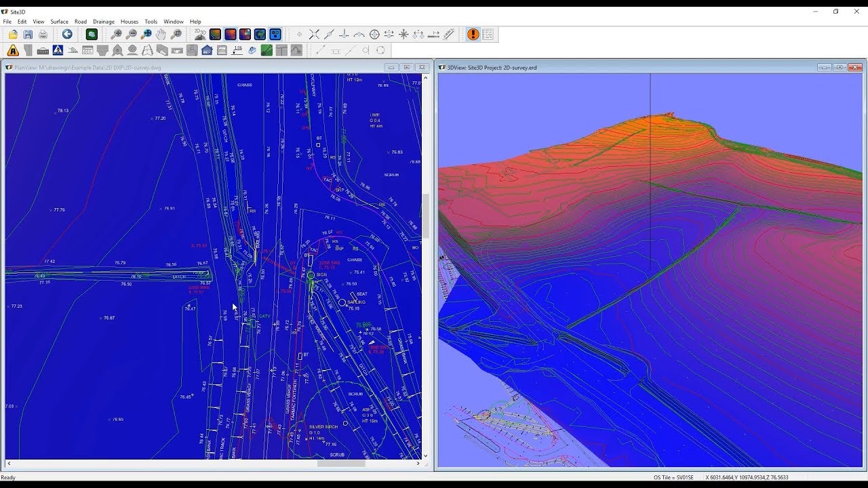Image resolution: width=868 pixels, height=488 pixels.
Task: Toggle the 2D/3D view icon
Action: click(x=200, y=35)
